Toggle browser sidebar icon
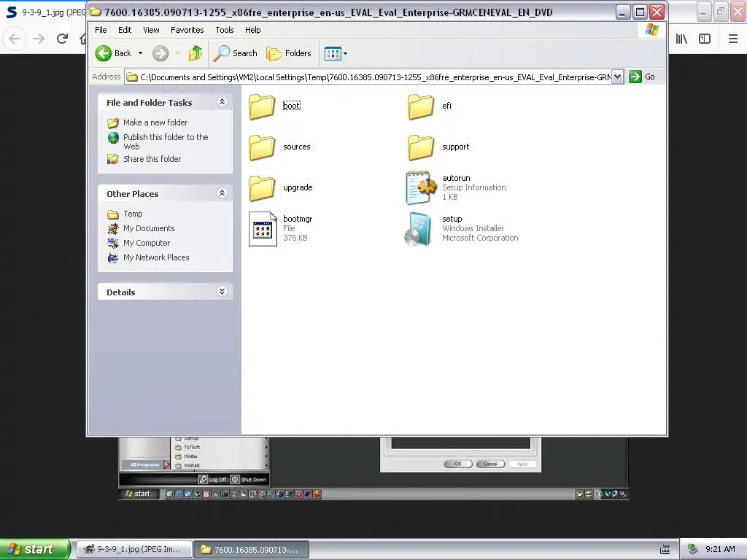Image resolution: width=747 pixels, height=560 pixels. pos(705,39)
